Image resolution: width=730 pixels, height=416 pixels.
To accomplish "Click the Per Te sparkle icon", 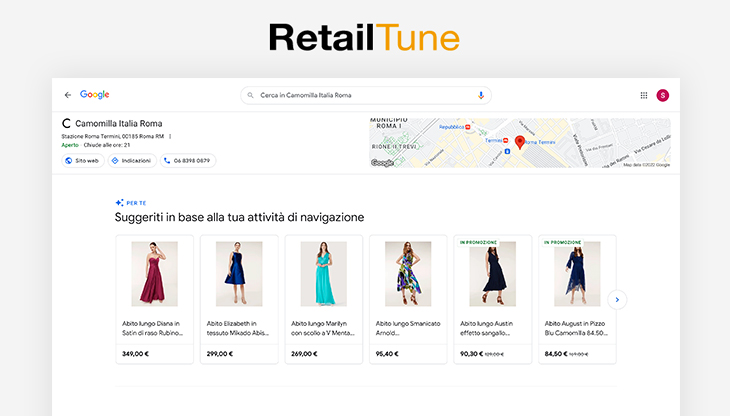I will pyautogui.click(x=119, y=202).
